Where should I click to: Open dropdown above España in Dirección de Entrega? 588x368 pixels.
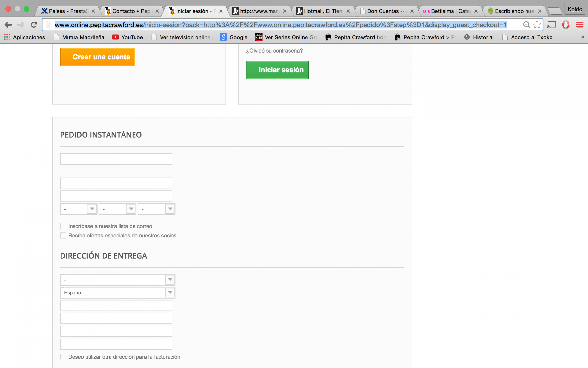[x=118, y=280]
